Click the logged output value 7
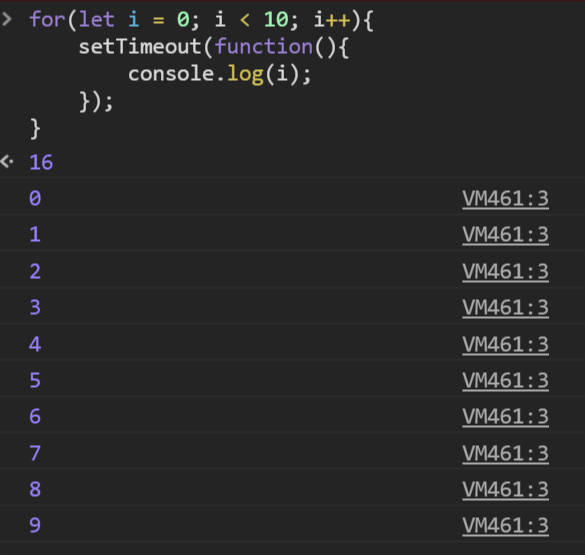This screenshot has height=555, width=585. point(35,453)
